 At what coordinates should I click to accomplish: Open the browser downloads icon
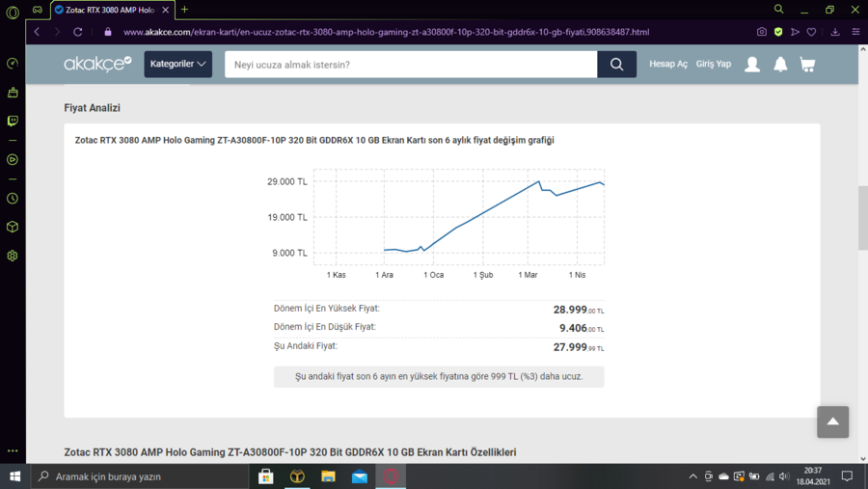[835, 32]
